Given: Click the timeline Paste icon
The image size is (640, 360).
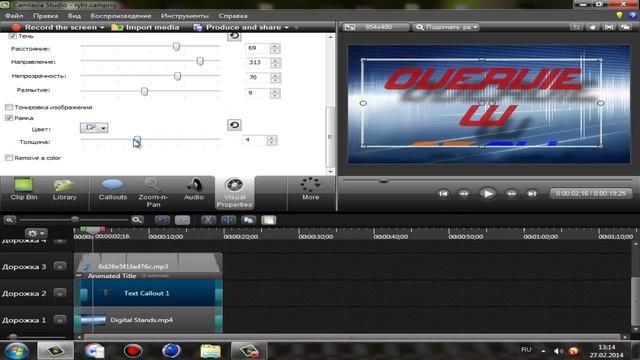Looking at the screenshot, I should [x=269, y=220].
